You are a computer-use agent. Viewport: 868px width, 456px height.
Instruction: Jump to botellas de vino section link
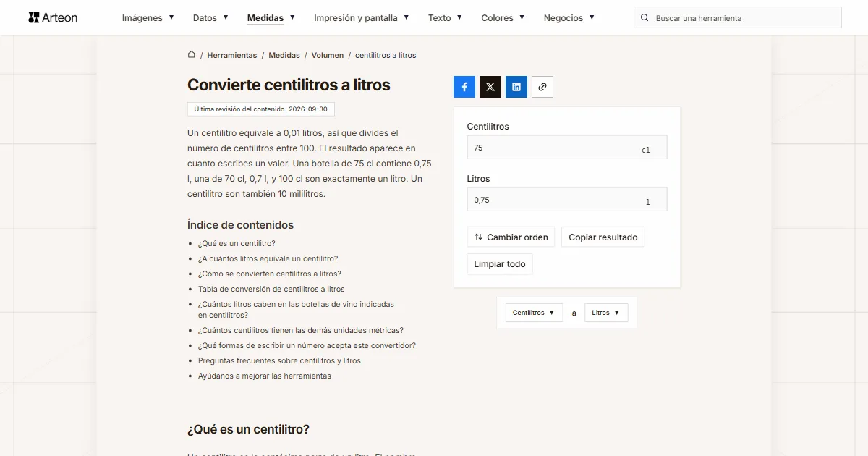click(297, 309)
